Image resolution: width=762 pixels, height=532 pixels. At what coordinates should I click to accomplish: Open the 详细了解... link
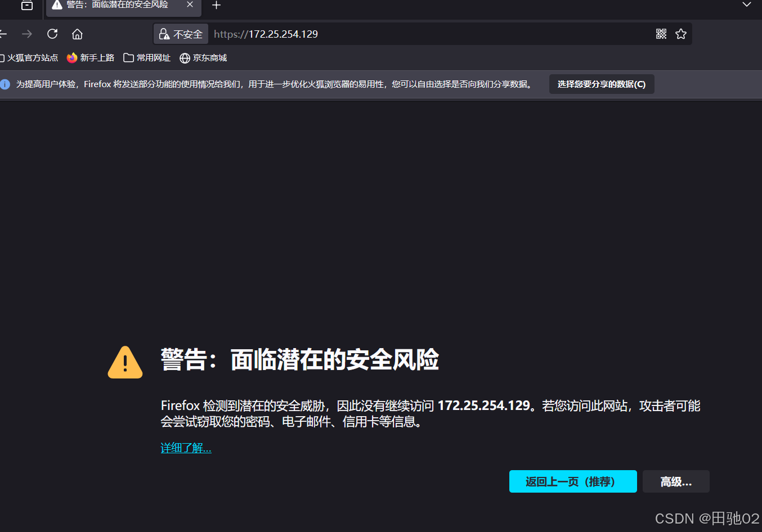[x=186, y=448]
